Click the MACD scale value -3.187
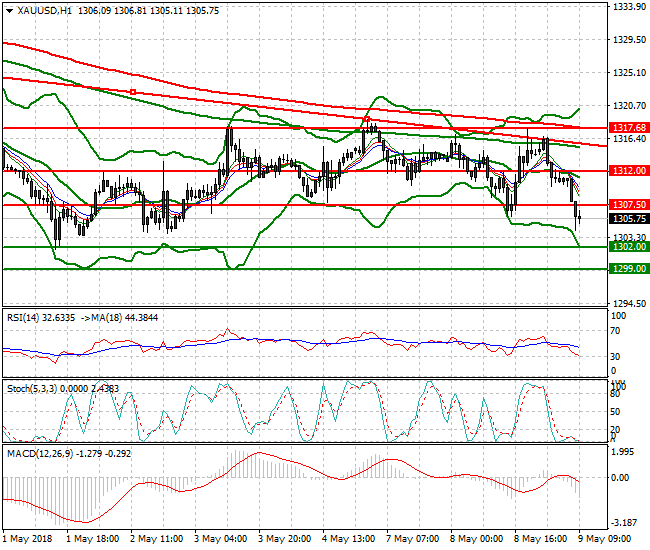 coord(624,522)
